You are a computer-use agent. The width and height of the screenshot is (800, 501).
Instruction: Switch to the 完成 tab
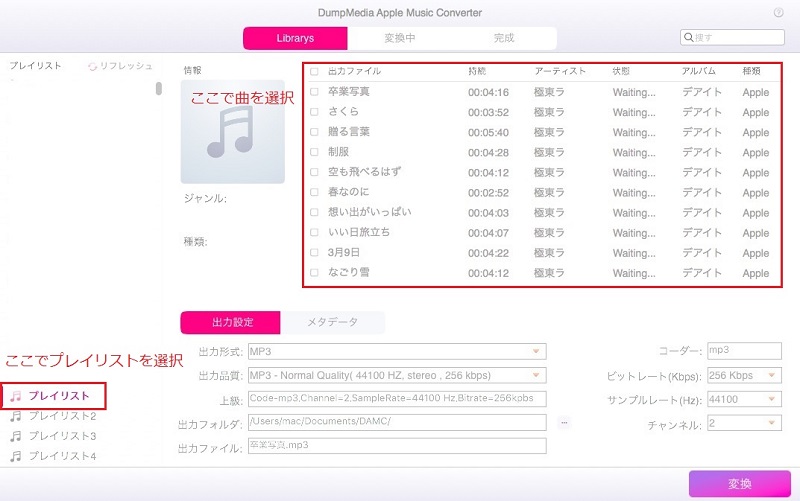pyautogui.click(x=504, y=38)
